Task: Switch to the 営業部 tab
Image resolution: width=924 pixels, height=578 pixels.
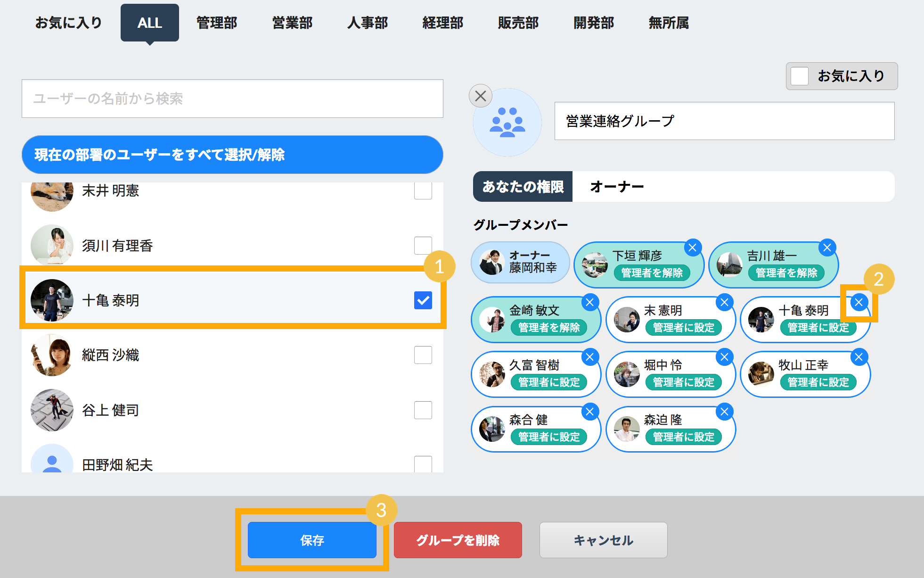Action: [x=292, y=23]
